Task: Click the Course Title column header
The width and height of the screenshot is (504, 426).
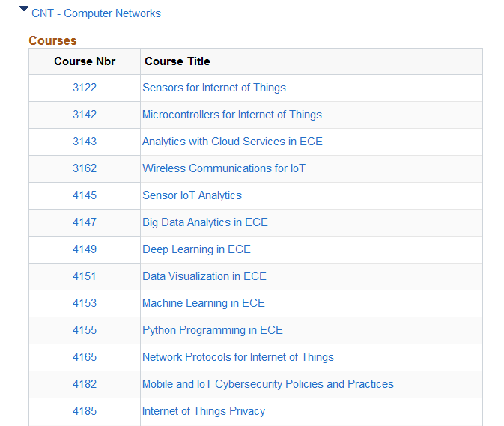Action: pos(177,61)
